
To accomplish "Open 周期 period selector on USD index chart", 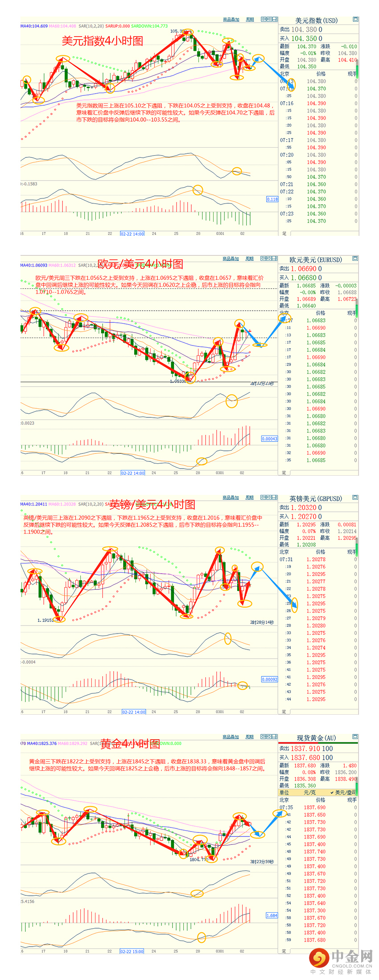I will (x=250, y=20).
